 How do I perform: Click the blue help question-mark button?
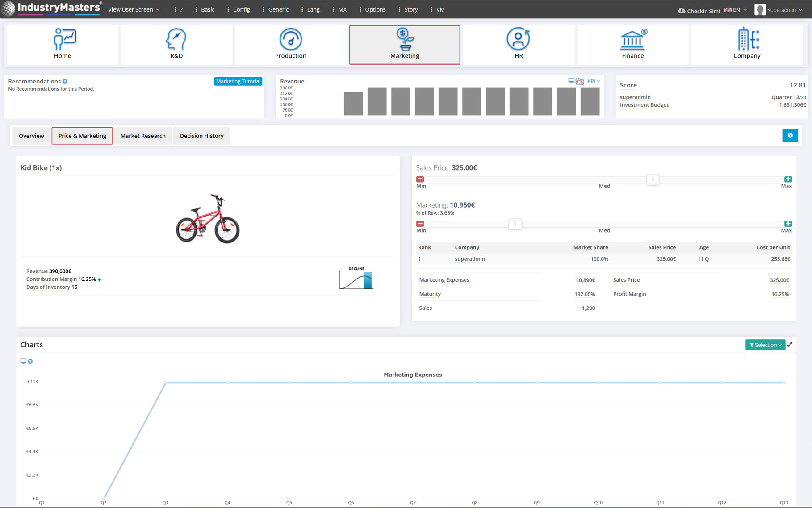[x=790, y=136]
